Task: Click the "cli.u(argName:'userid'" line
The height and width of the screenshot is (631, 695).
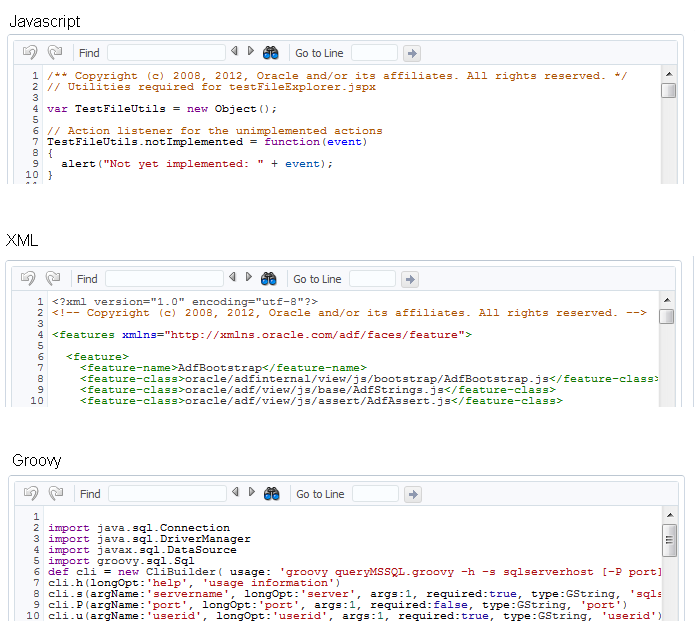Action: 355,616
